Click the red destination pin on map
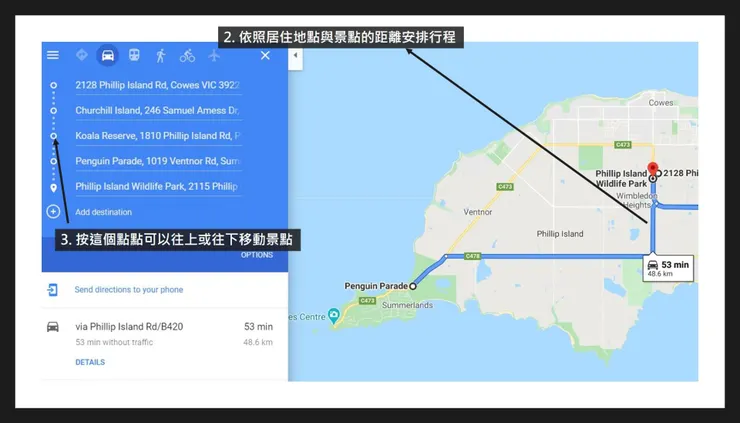This screenshot has width=740, height=423. (653, 169)
